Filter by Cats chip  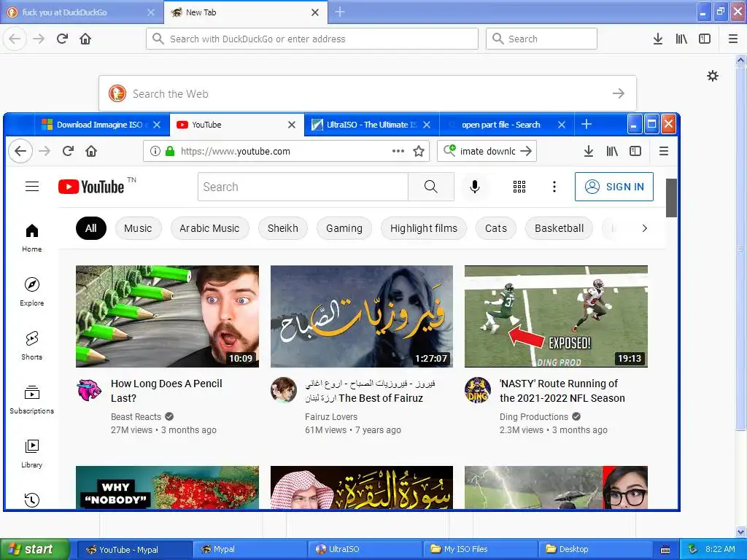tap(496, 228)
